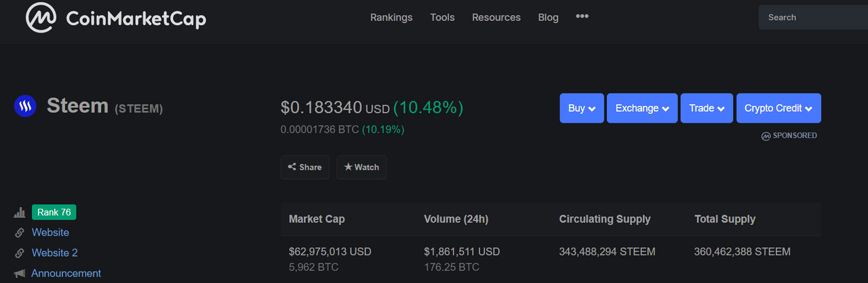Click the Volume (24h) column header

(456, 219)
